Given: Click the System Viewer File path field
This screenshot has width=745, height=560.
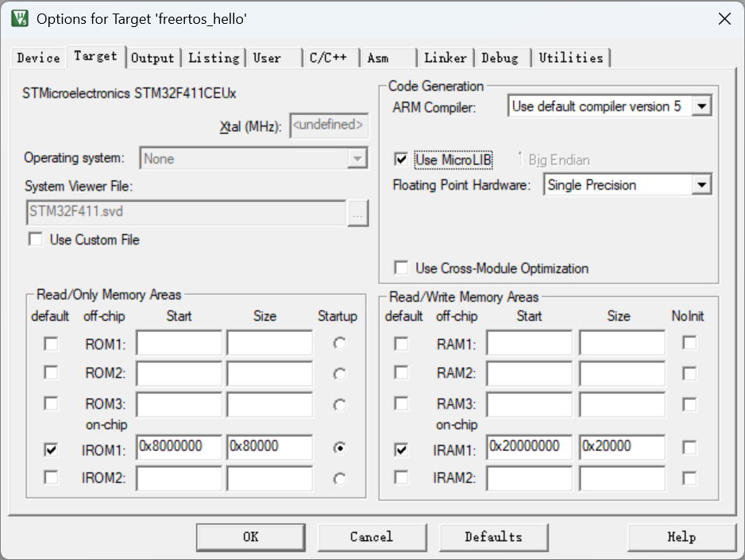Looking at the screenshot, I should coord(186,212).
